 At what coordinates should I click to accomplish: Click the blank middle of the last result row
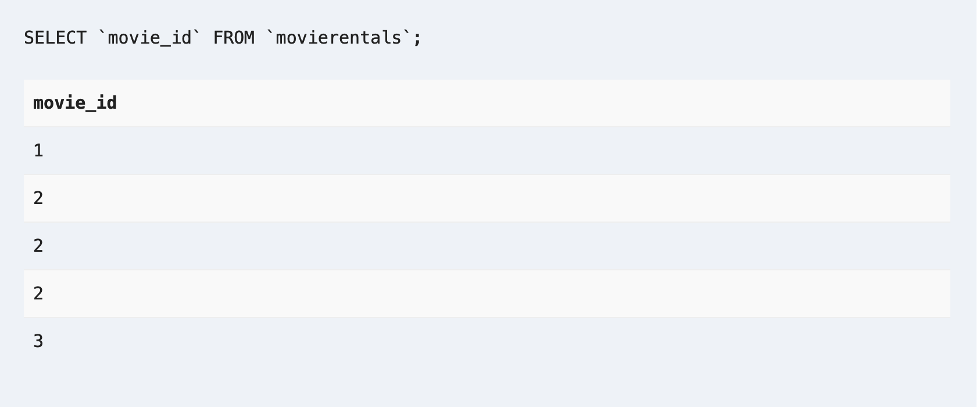(487, 341)
